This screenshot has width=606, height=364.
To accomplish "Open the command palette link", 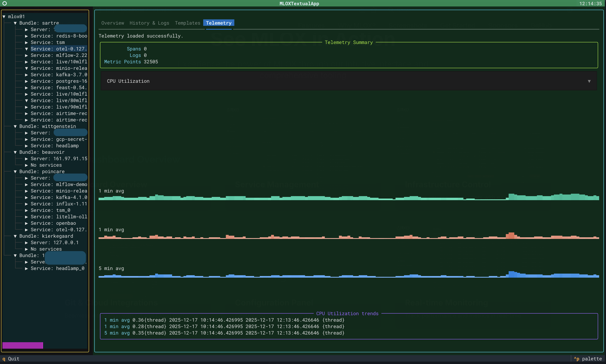I will (588, 359).
